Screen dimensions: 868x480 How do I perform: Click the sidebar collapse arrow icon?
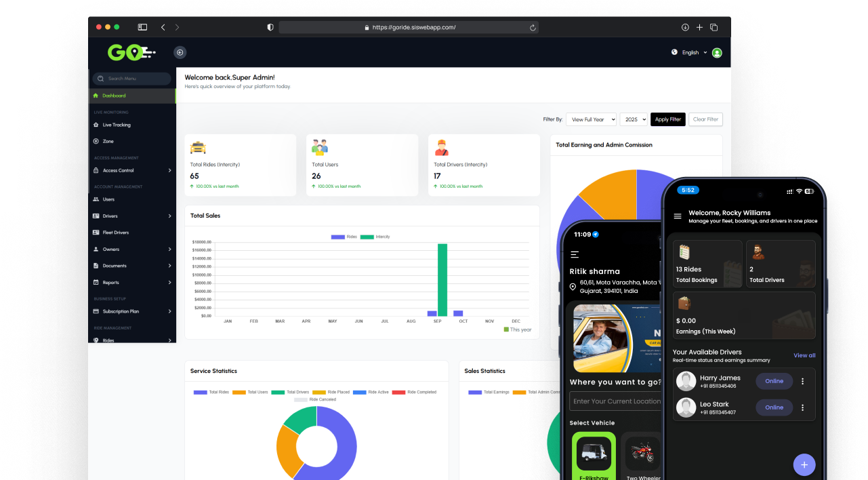tap(180, 53)
